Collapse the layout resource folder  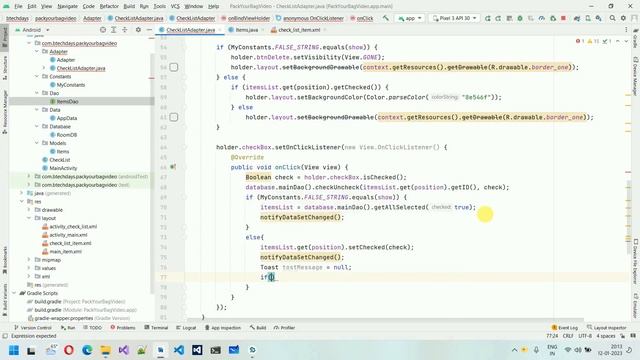pyautogui.click(x=29, y=218)
